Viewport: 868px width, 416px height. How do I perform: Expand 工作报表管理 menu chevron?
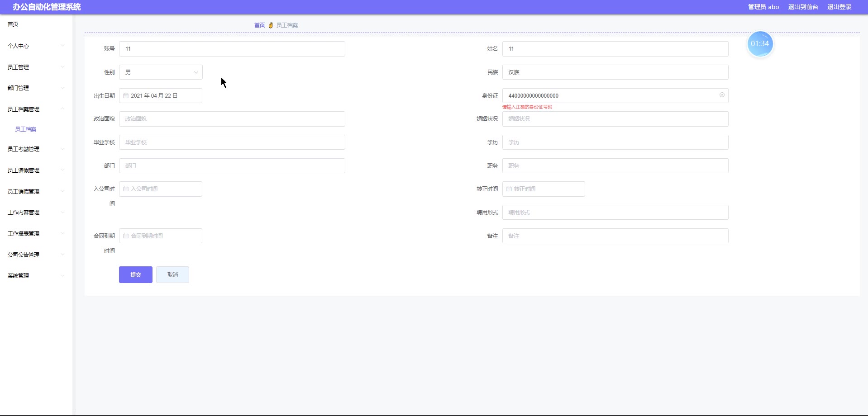[62, 233]
